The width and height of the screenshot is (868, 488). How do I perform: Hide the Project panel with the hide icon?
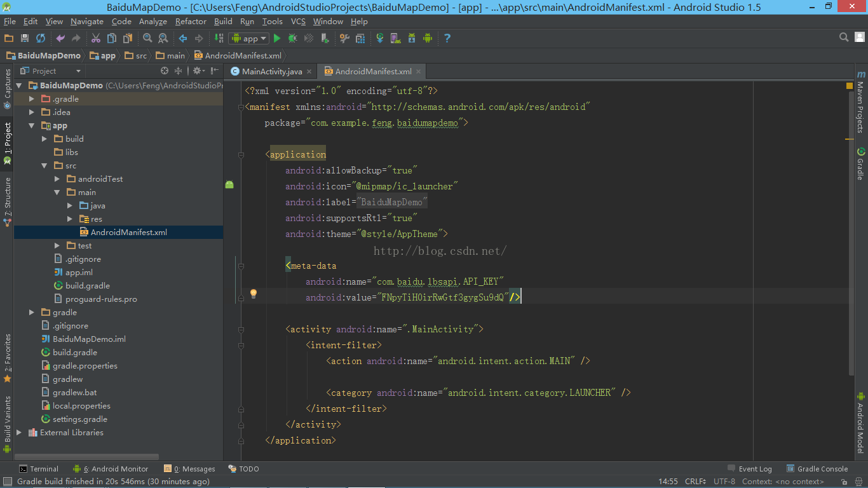(214, 71)
